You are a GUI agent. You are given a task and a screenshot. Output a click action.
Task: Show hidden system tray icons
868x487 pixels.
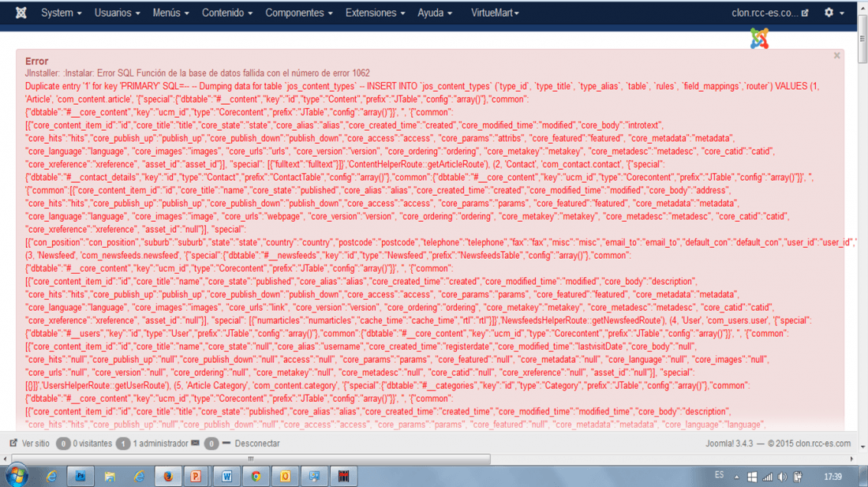(737, 477)
